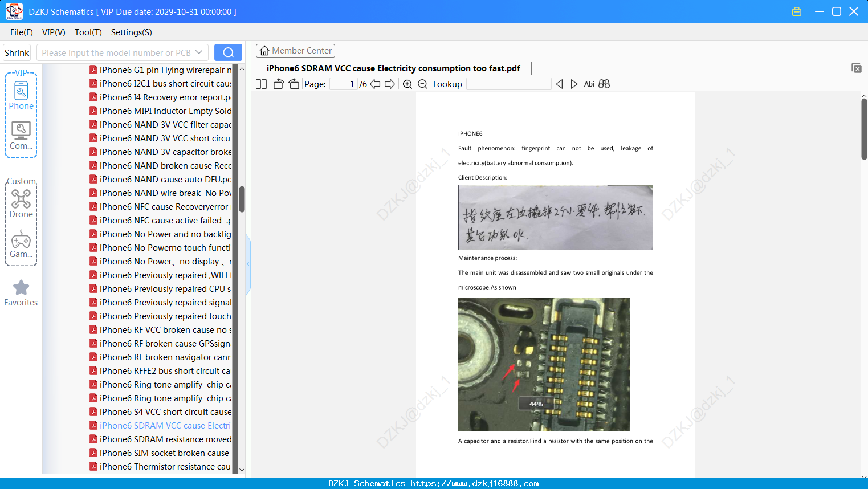Open iPhone6 G1 pin Flying wire file

161,70
